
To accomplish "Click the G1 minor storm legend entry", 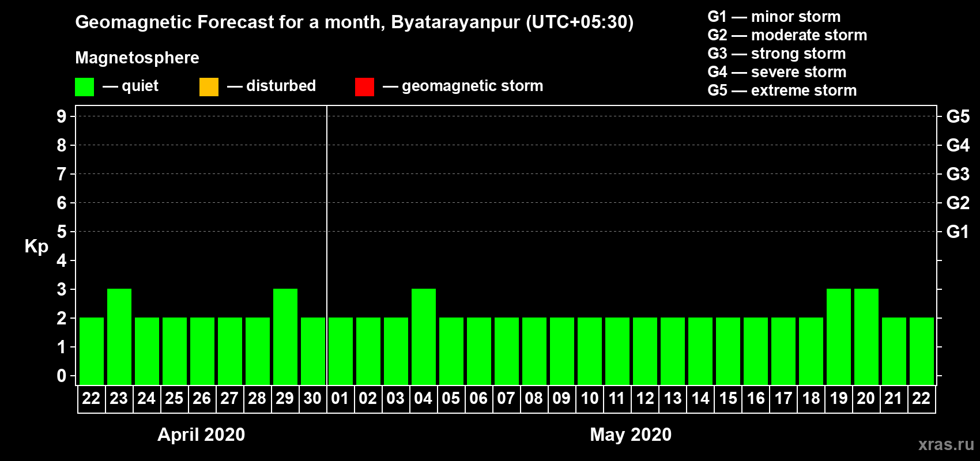I will [x=774, y=17].
